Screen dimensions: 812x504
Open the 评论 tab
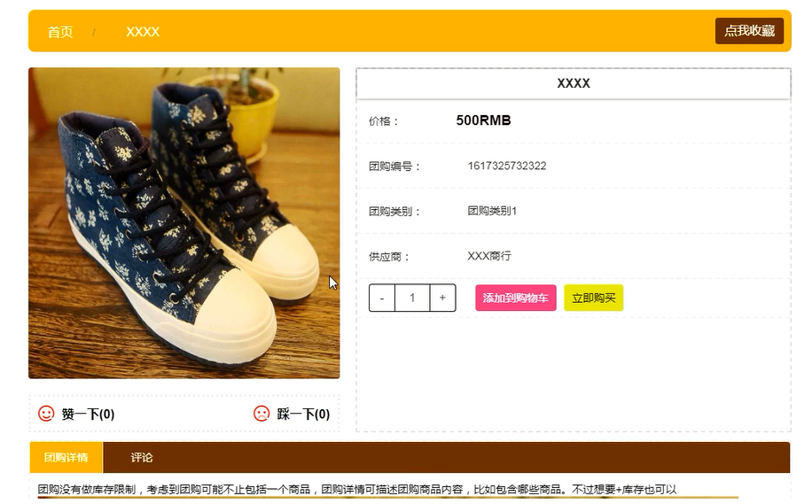(x=141, y=457)
